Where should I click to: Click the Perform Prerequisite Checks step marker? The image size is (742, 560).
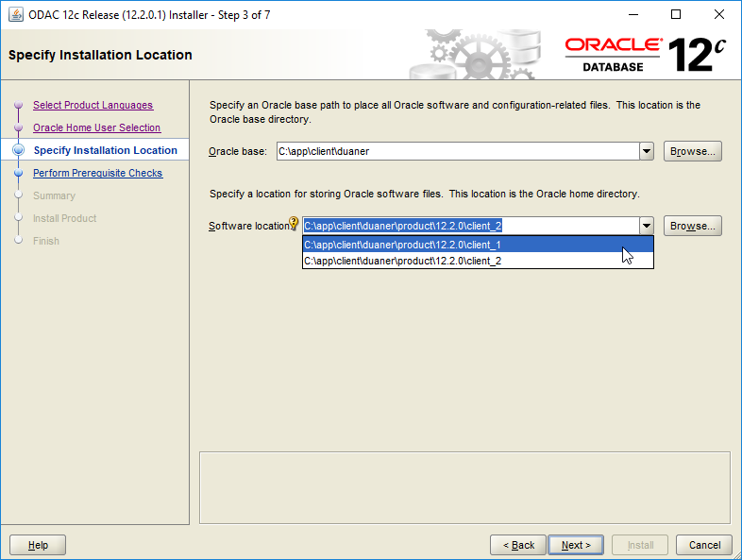click(x=19, y=173)
